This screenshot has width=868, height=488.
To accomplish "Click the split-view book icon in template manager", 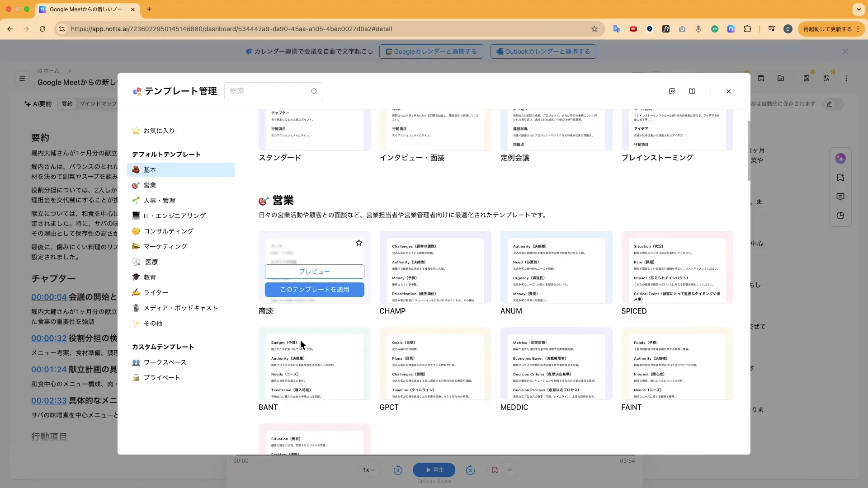I will [x=692, y=91].
